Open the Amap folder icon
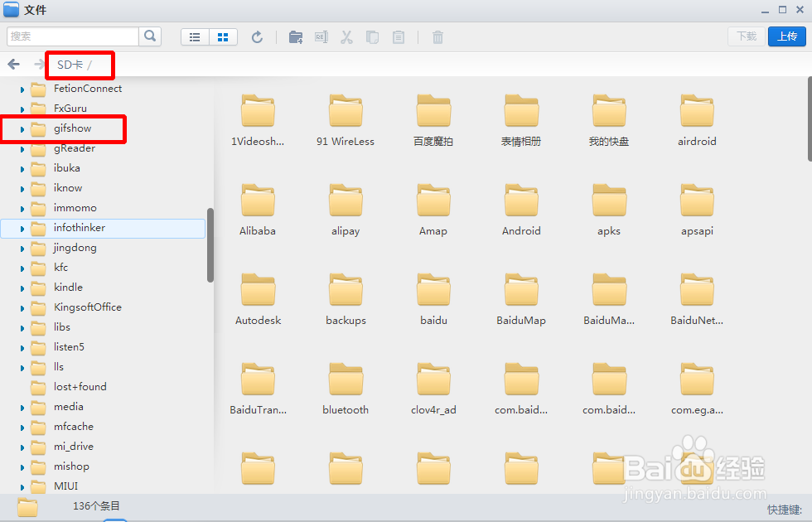The height and width of the screenshot is (522, 812). point(433,200)
